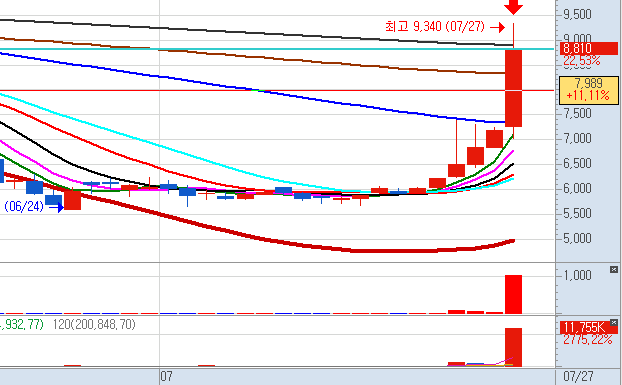Select the 최고 9,340 (07/27) high label
Viewport: 622px width, 385px height.
[x=435, y=27]
